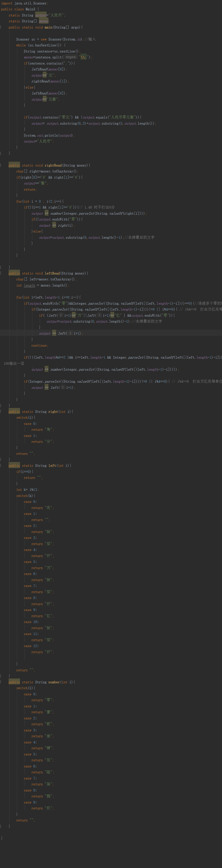Click 'public static String left(int i){'
Image resolution: width=222 pixels, height=868 pixels.
[40, 466]
